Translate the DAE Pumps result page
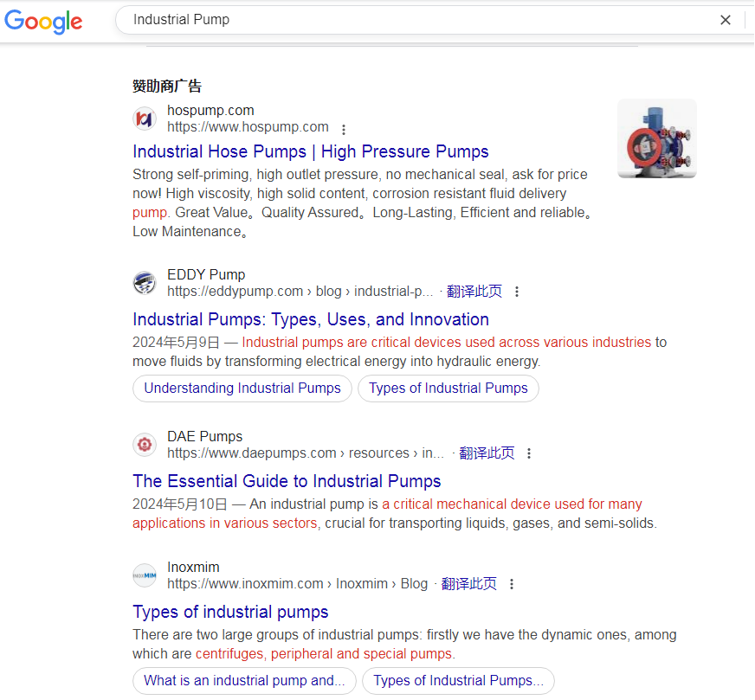Viewport: 755px width, 700px height. tap(487, 453)
